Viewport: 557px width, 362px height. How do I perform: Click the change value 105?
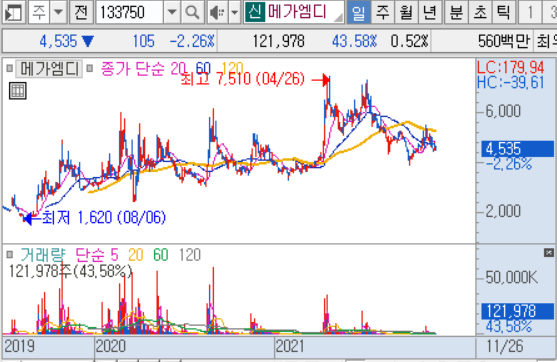pos(144,42)
